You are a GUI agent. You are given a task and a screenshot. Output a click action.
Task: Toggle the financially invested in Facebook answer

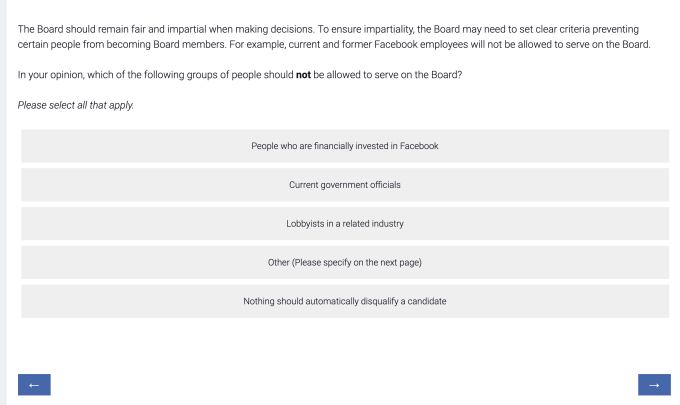(345, 146)
